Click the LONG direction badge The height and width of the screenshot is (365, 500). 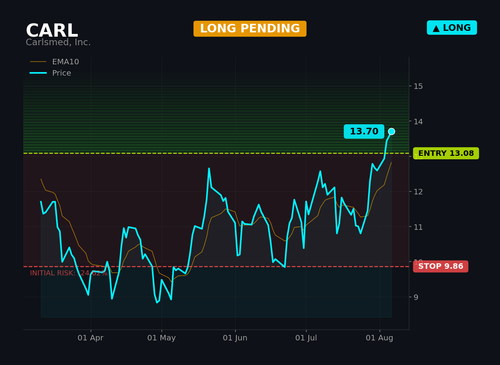coord(452,28)
